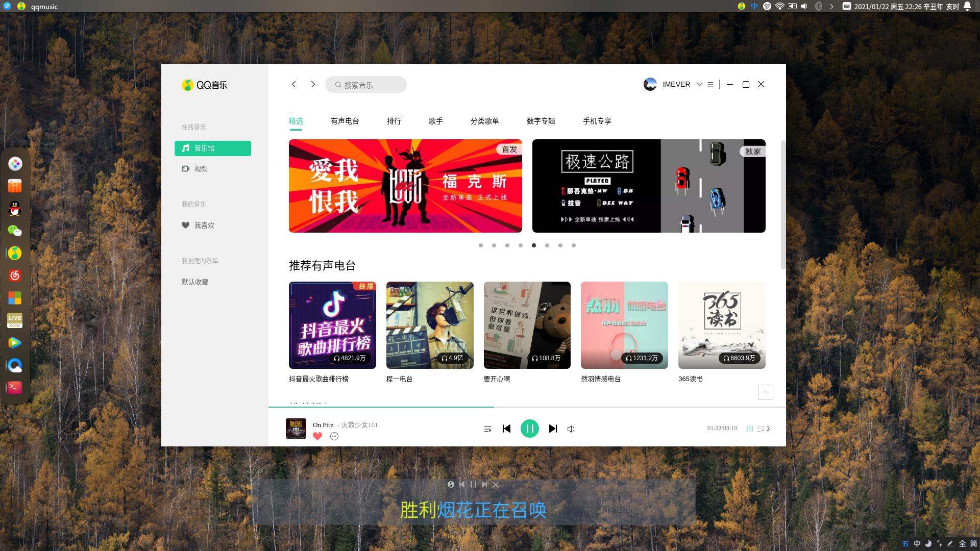
Task: Open the 手机专享 tab
Action: tap(597, 121)
